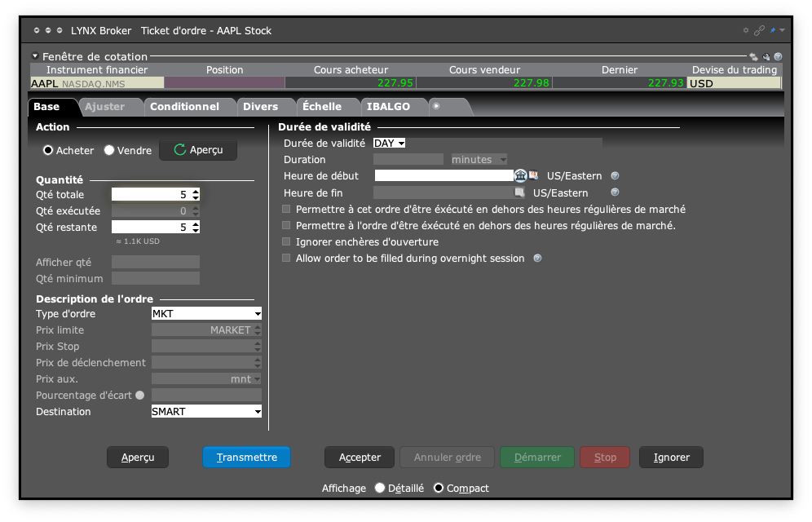Click the blue Transmettre button
812x522 pixels.
[x=246, y=458]
